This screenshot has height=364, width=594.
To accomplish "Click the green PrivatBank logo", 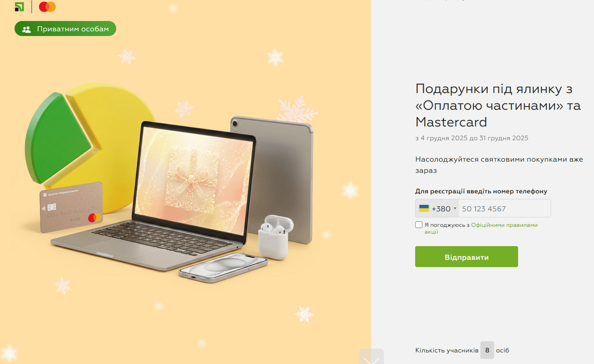I will tap(19, 7).
